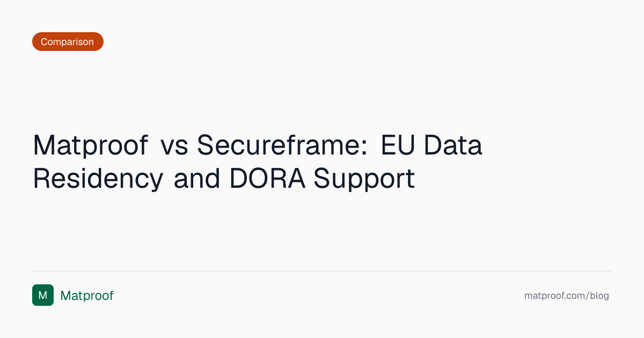Click the word DORA in the title
This screenshot has height=338, width=644.
pyautogui.click(x=267, y=179)
